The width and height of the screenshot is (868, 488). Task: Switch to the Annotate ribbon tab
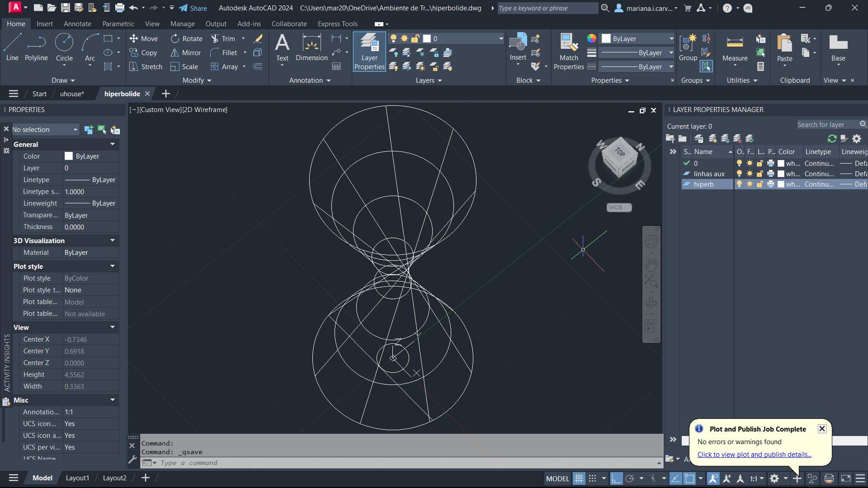coord(77,24)
